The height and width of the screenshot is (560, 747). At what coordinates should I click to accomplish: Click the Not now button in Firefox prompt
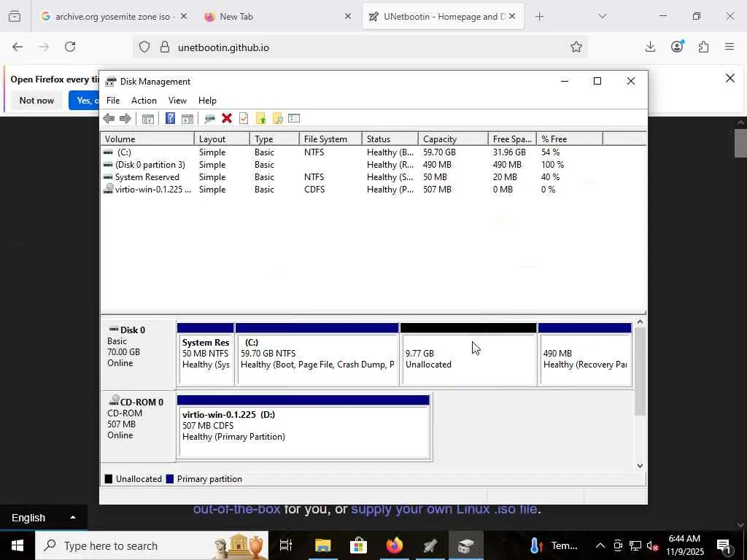point(36,101)
